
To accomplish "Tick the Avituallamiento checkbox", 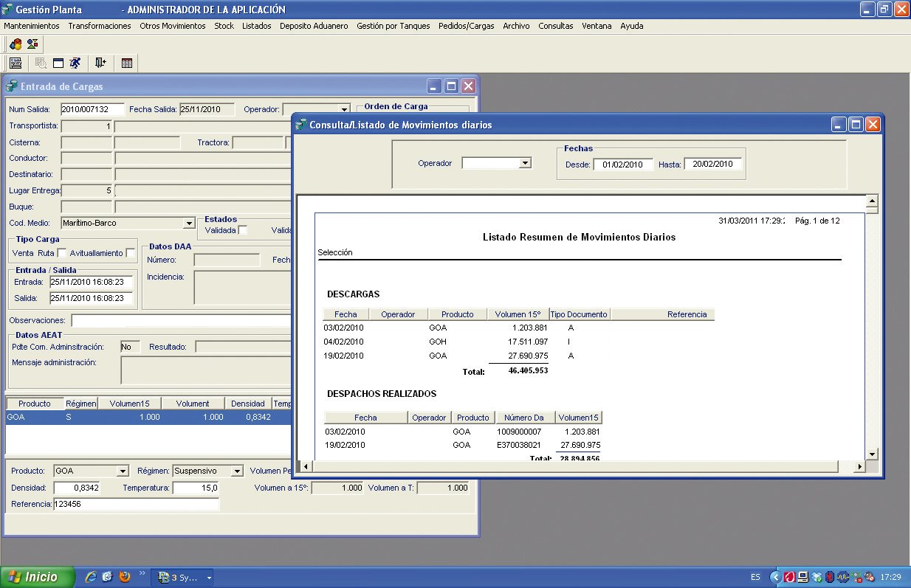I will pos(130,253).
